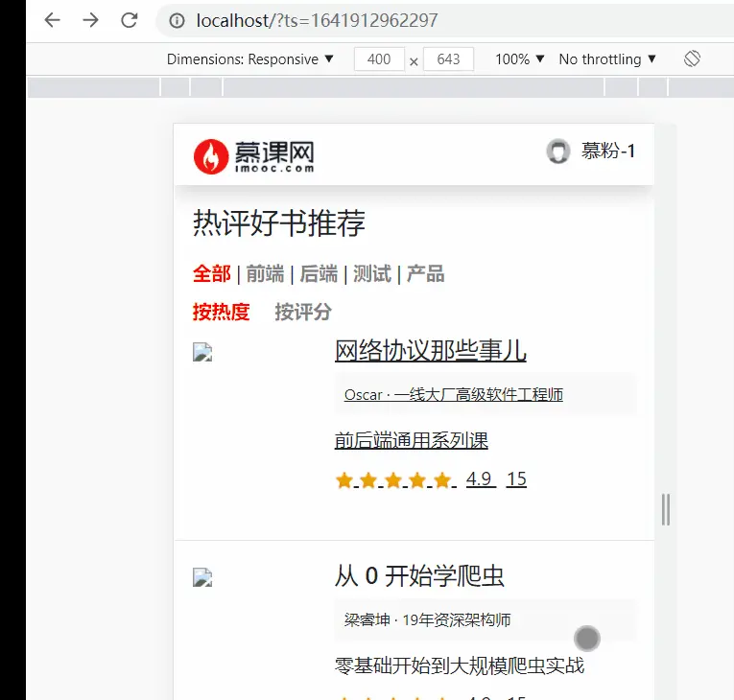Click the 15 review count
This screenshot has width=734, height=700.
click(x=516, y=479)
